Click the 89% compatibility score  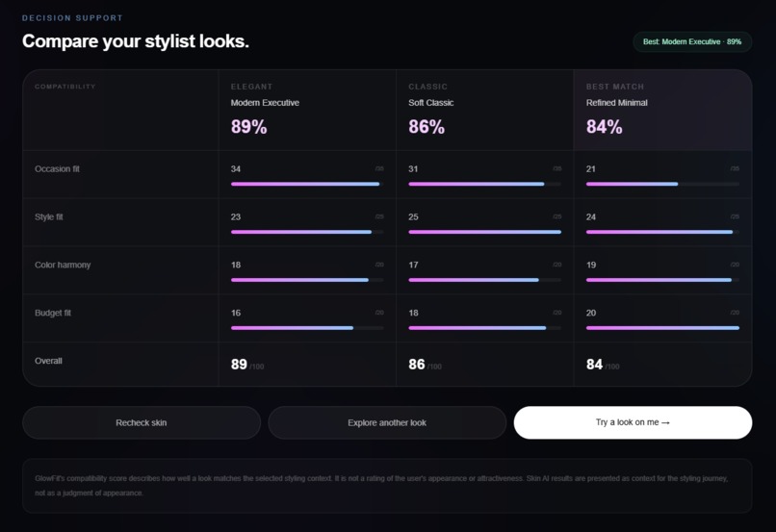(249, 127)
